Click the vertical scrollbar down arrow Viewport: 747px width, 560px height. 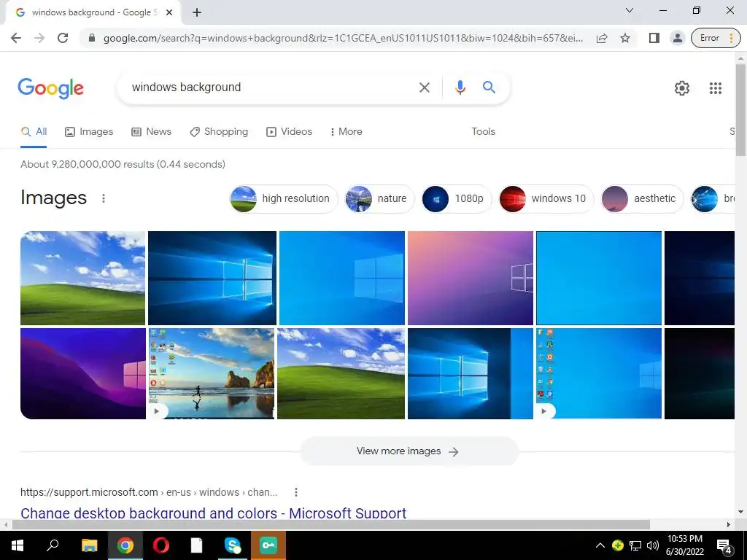(740, 512)
